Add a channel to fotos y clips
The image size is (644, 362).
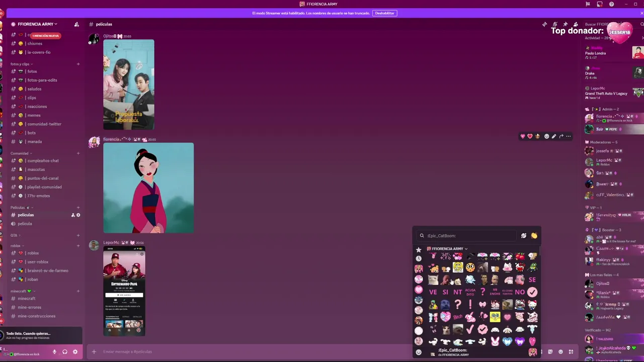coord(78,64)
